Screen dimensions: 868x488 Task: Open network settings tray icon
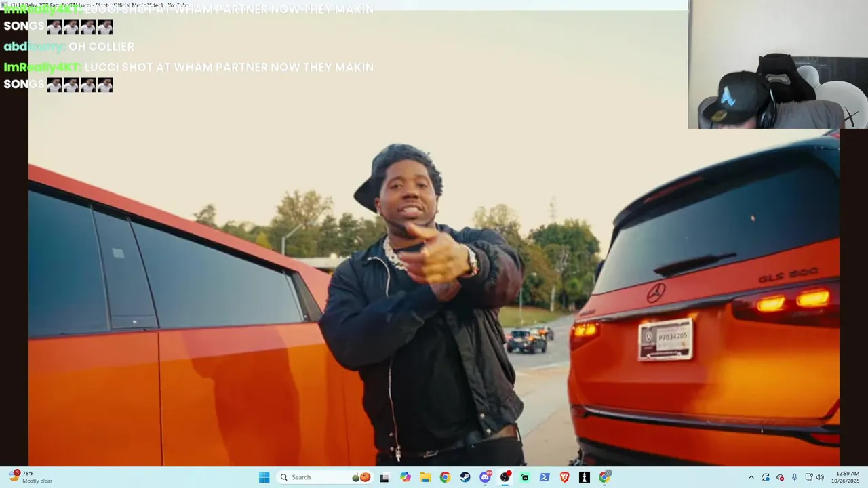[x=809, y=477]
